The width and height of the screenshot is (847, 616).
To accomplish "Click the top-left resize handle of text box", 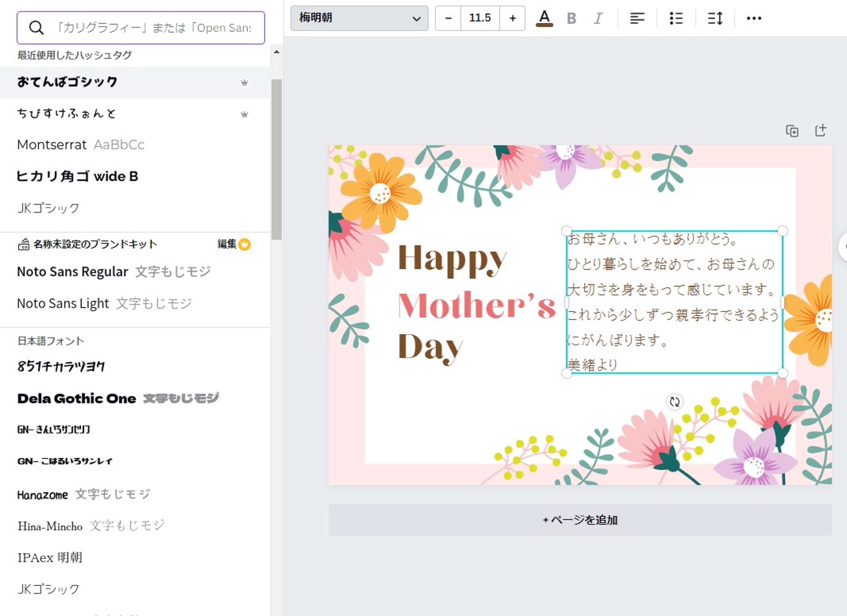I will click(x=567, y=231).
